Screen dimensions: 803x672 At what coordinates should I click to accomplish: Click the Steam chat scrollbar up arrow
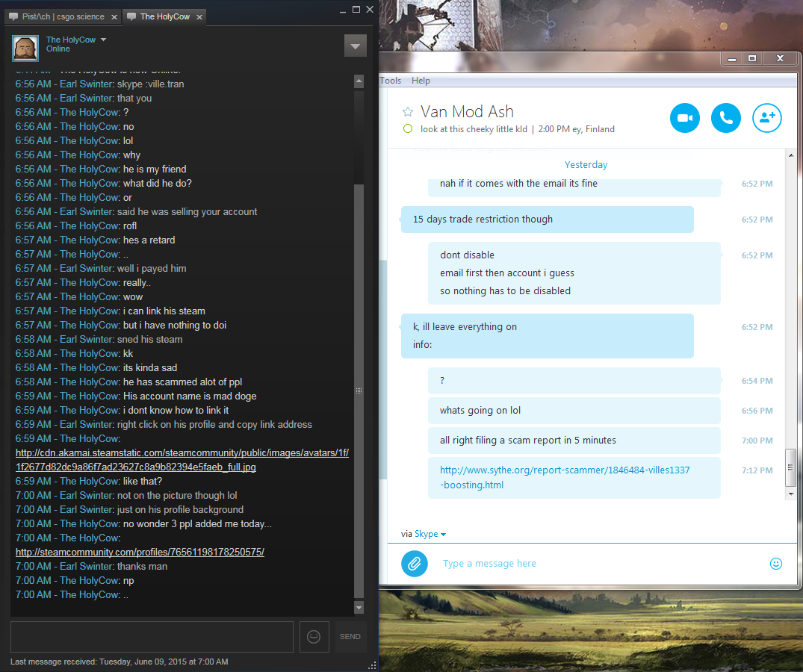[x=359, y=81]
